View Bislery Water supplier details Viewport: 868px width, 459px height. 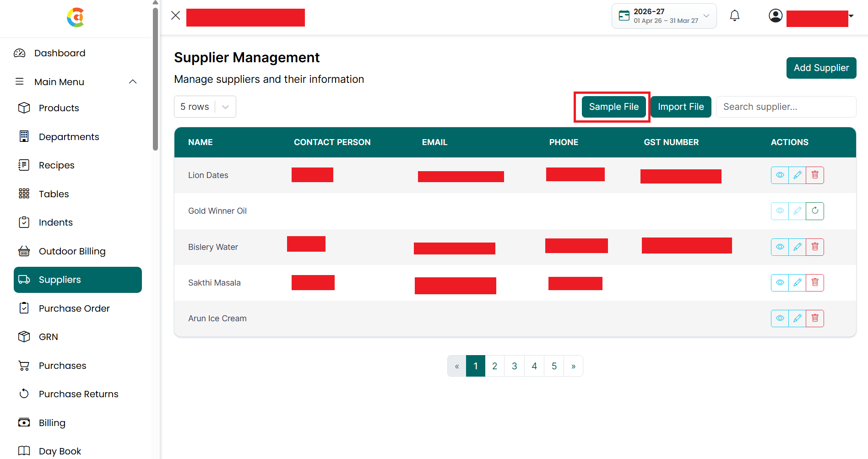(x=780, y=247)
